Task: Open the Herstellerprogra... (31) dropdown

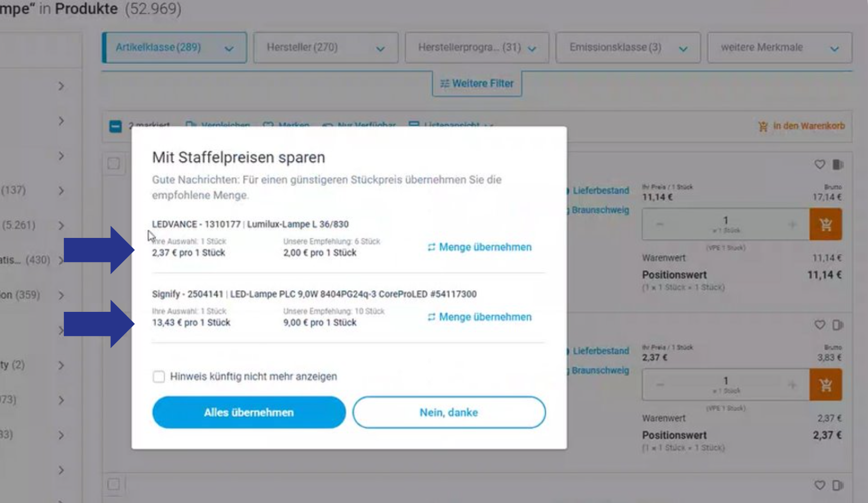Action: pyautogui.click(x=477, y=47)
